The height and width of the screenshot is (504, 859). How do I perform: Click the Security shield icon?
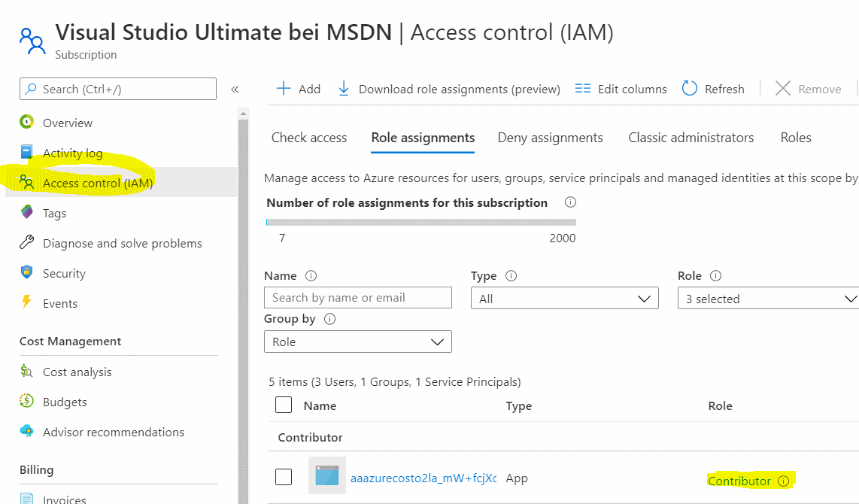27,272
